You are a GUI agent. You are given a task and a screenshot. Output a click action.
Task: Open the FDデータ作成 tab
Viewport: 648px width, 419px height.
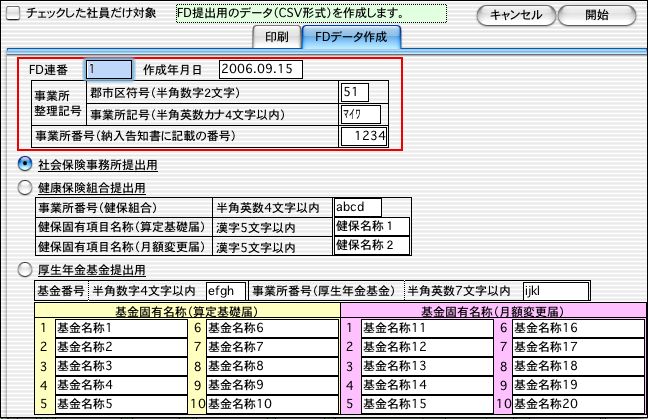pos(350,37)
